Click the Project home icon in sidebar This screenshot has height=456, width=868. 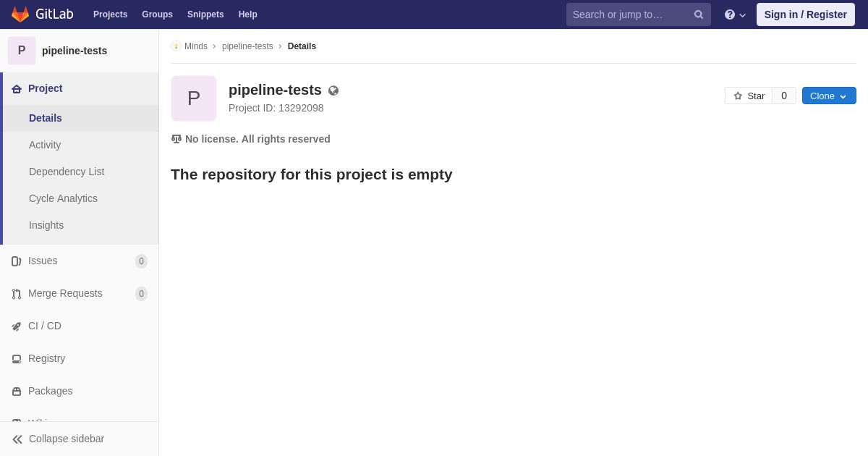point(17,89)
